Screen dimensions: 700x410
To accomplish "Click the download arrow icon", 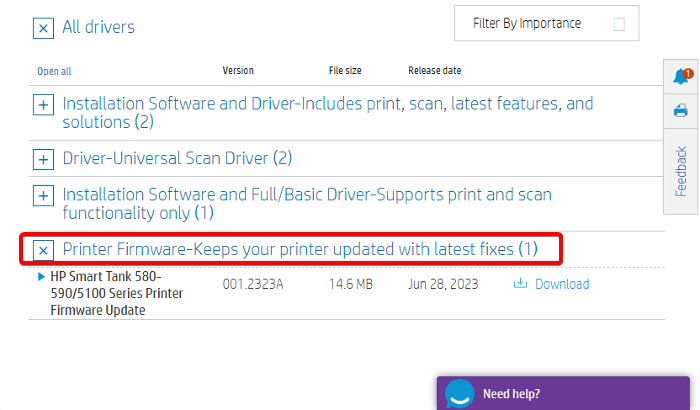I will pyautogui.click(x=520, y=284).
